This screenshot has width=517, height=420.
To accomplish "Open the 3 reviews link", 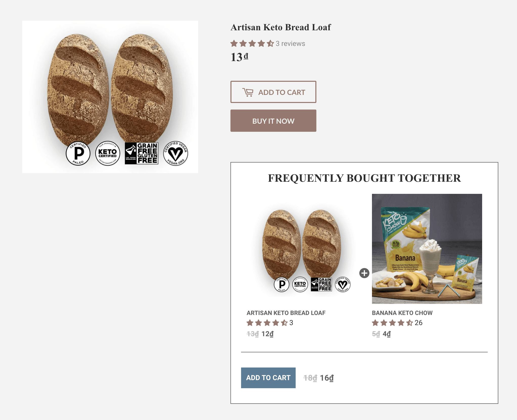I will [290, 44].
